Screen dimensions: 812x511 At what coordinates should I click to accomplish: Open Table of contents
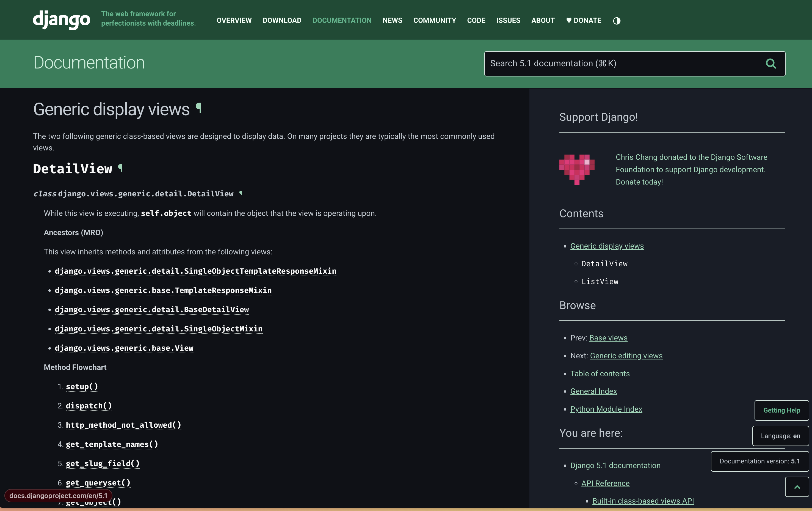[x=600, y=373]
